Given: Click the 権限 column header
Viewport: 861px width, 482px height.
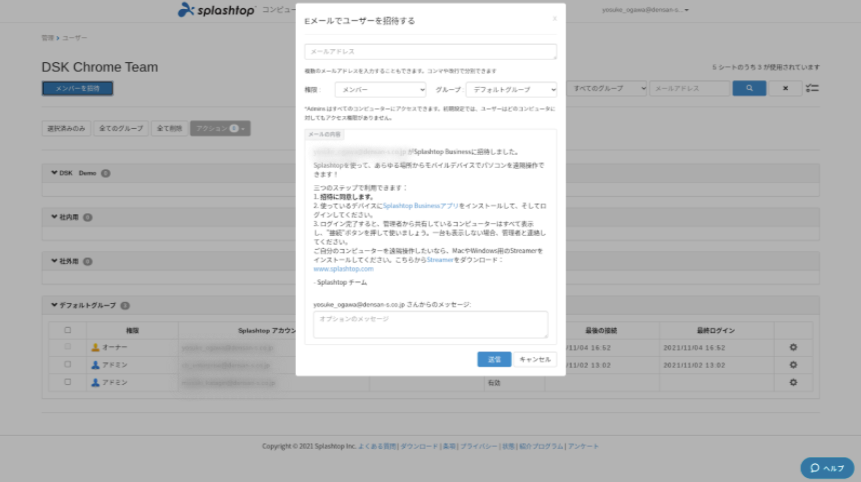Looking at the screenshot, I should click(132, 330).
